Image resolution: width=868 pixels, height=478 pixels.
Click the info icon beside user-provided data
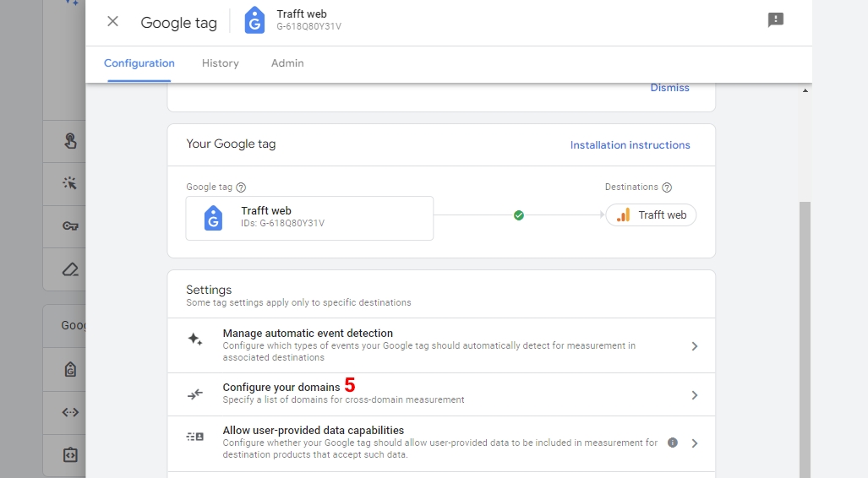[673, 443]
